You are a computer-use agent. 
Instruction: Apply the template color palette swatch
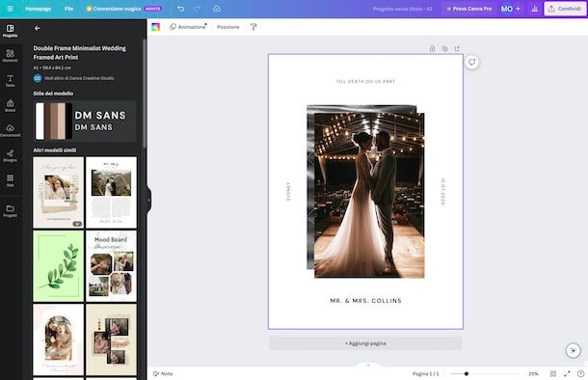pyautogui.click(x=54, y=121)
